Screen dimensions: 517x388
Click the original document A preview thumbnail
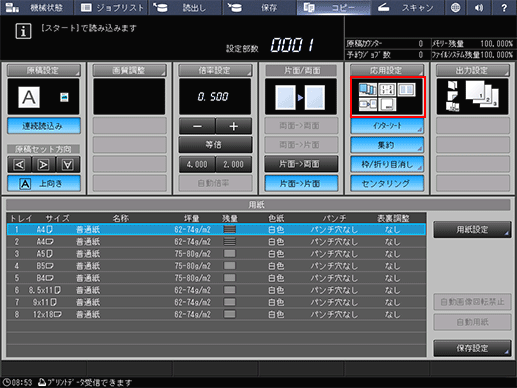coord(29,97)
